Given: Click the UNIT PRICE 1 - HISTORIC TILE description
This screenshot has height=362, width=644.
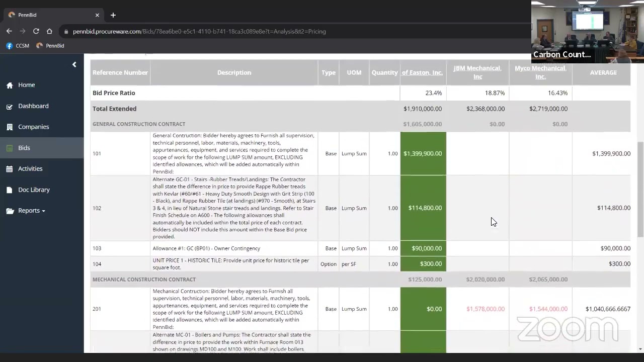Looking at the screenshot, I should [x=231, y=264].
